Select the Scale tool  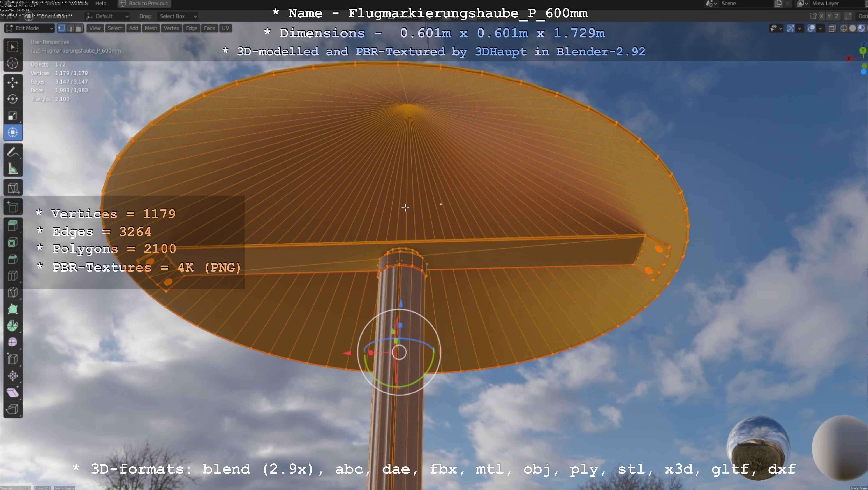(x=13, y=116)
